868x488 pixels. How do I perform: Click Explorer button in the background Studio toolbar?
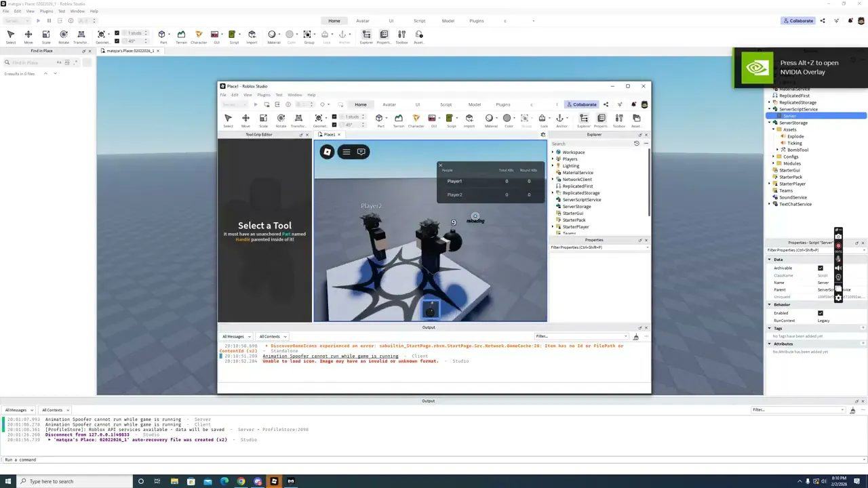pyautogui.click(x=366, y=37)
